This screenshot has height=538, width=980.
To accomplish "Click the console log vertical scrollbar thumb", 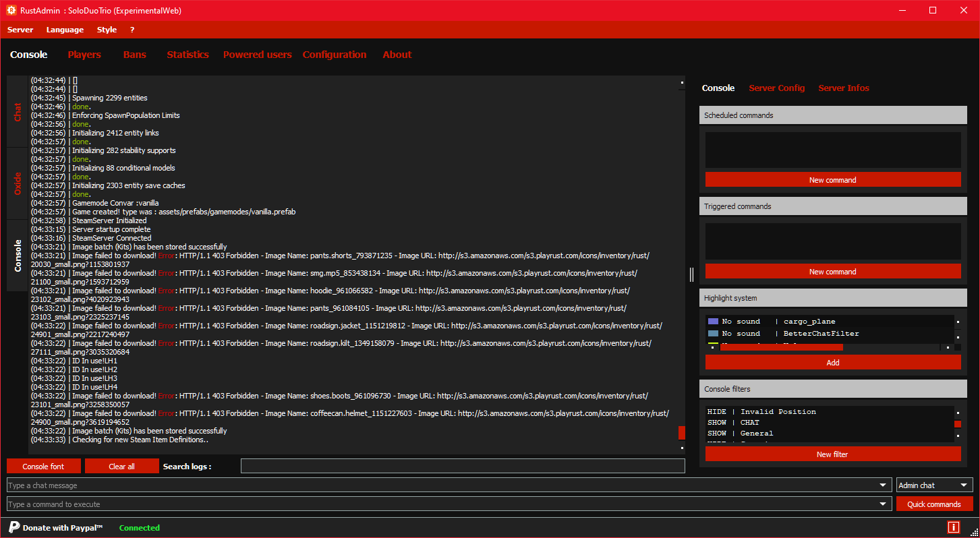I will 682,433.
